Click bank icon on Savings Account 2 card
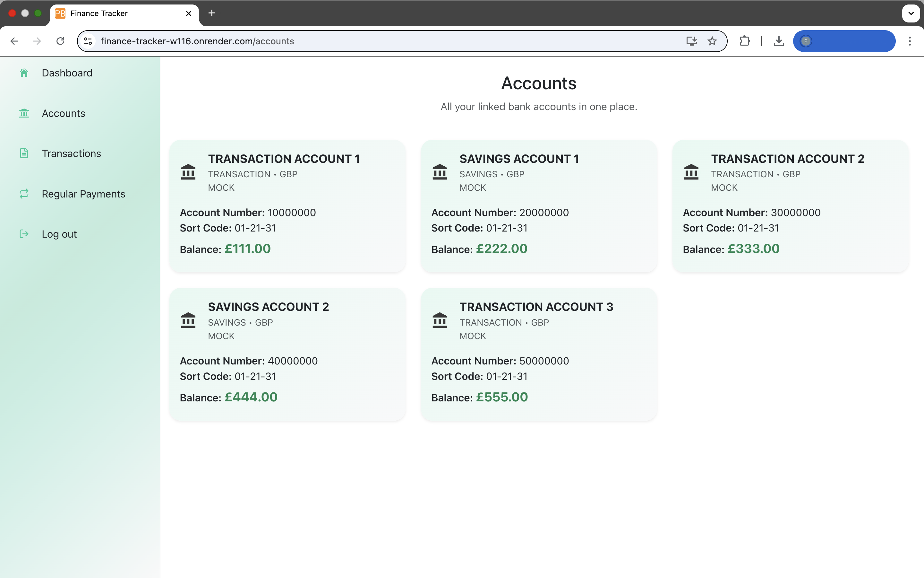 pyautogui.click(x=188, y=320)
